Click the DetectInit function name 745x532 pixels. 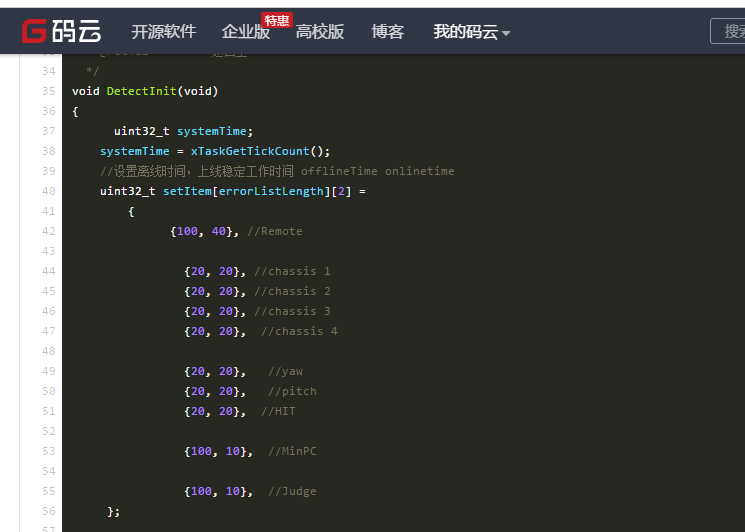point(142,91)
